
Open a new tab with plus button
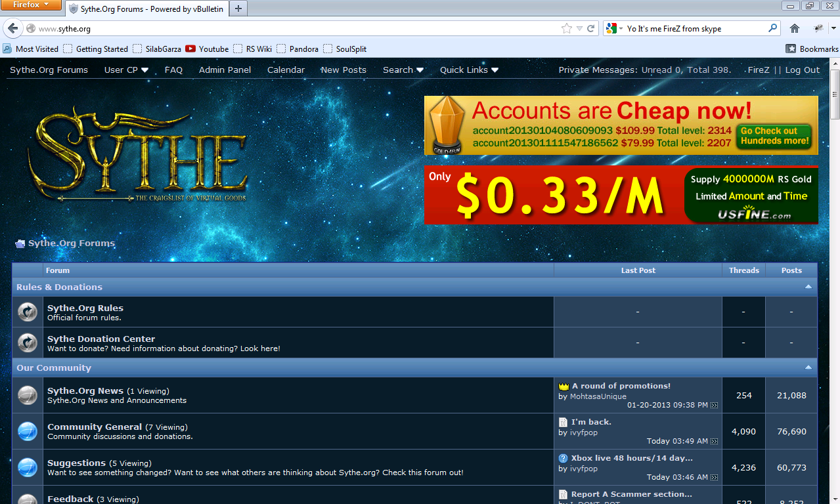coord(238,9)
